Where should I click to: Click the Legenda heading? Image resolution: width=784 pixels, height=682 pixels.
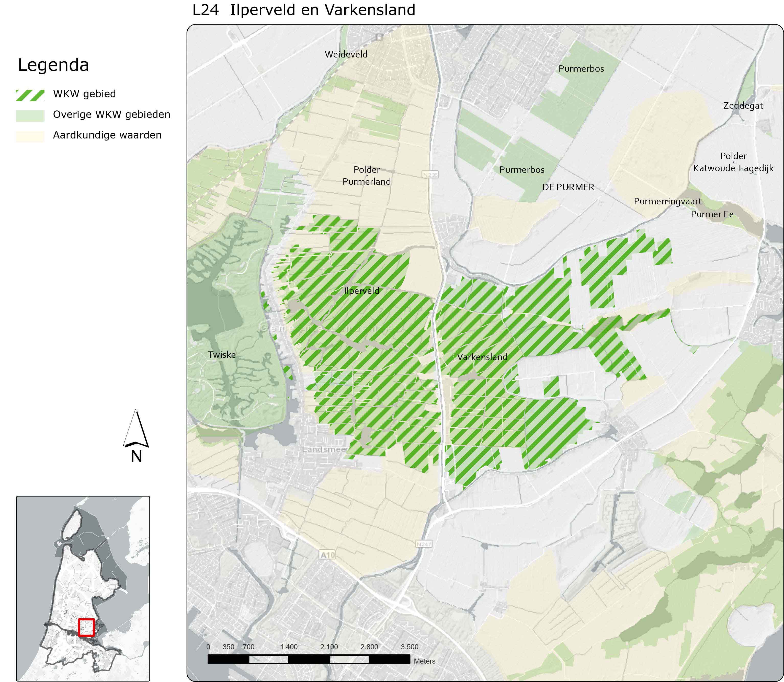tap(53, 65)
